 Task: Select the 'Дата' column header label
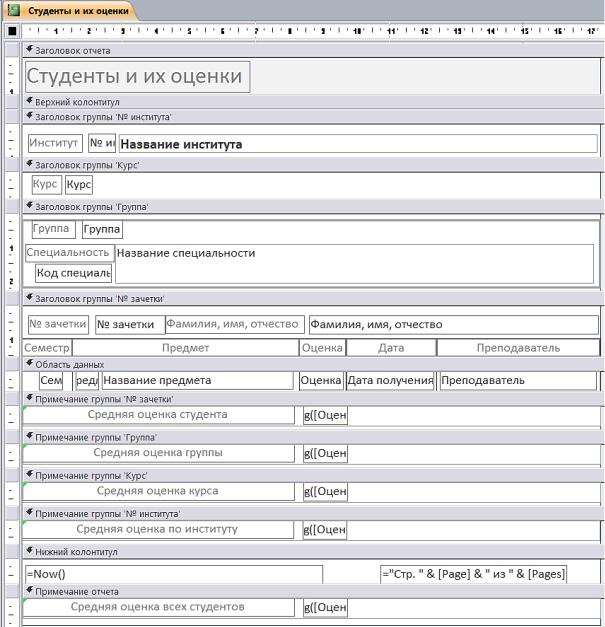[x=391, y=348]
